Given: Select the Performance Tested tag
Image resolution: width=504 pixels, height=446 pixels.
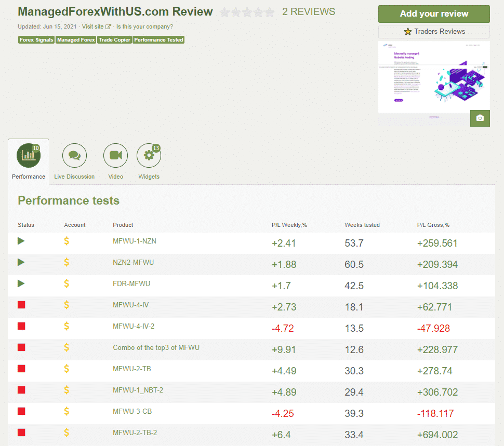Looking at the screenshot, I should 158,40.
